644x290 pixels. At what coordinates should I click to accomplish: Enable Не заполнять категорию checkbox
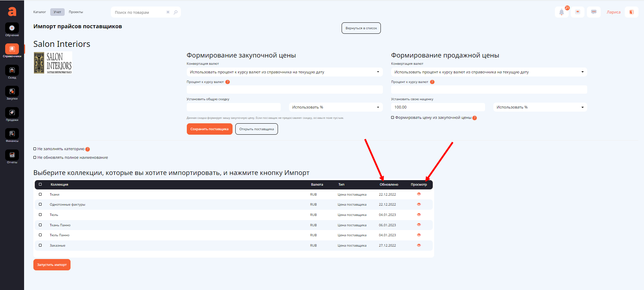35,149
